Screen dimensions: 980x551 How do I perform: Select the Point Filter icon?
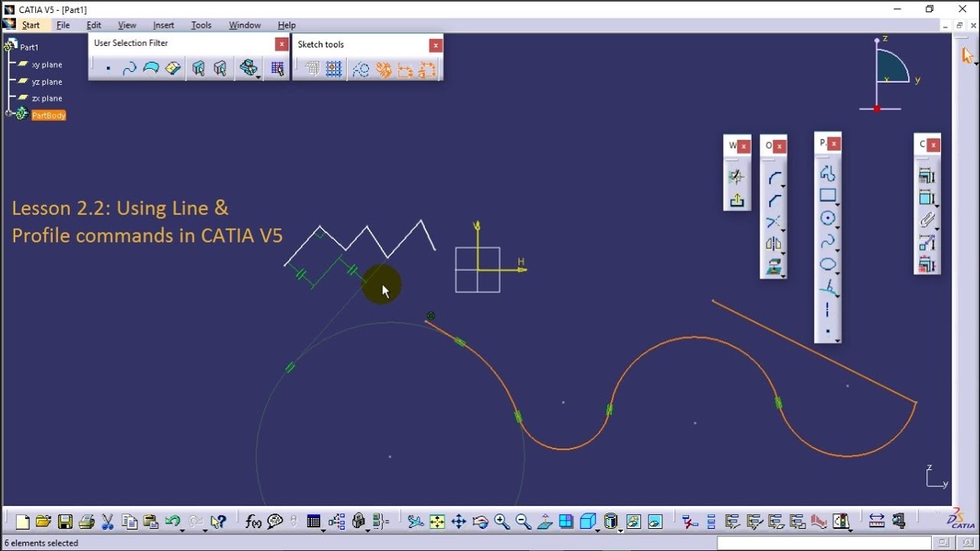click(108, 69)
